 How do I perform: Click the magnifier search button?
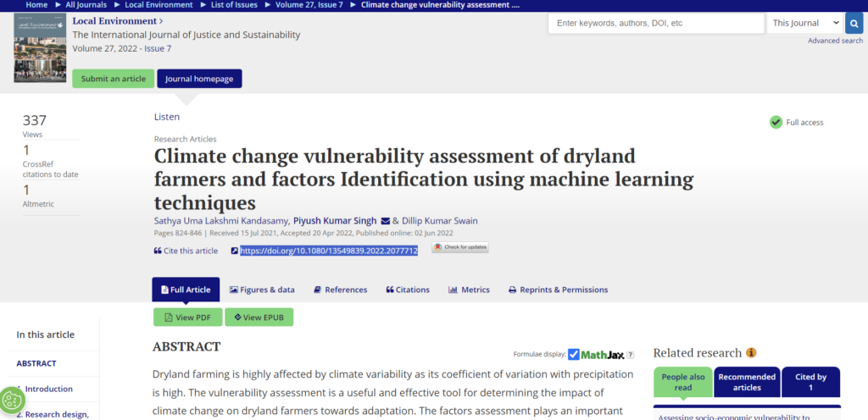(x=854, y=23)
